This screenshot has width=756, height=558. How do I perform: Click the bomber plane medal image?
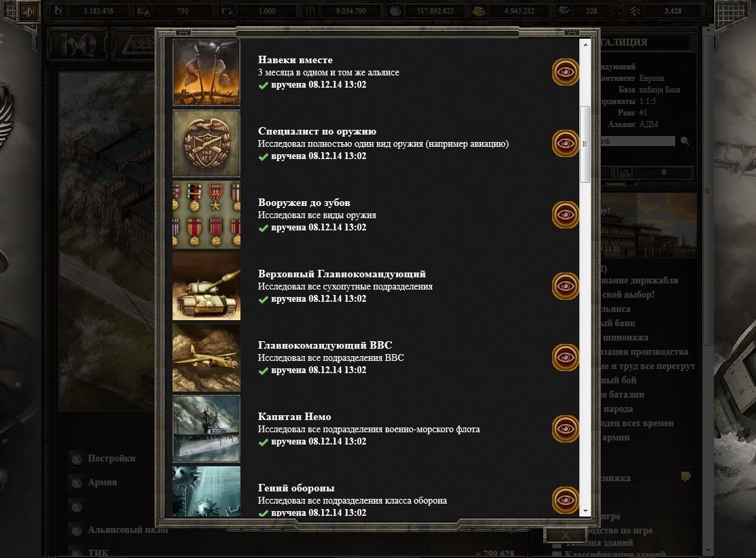206,358
